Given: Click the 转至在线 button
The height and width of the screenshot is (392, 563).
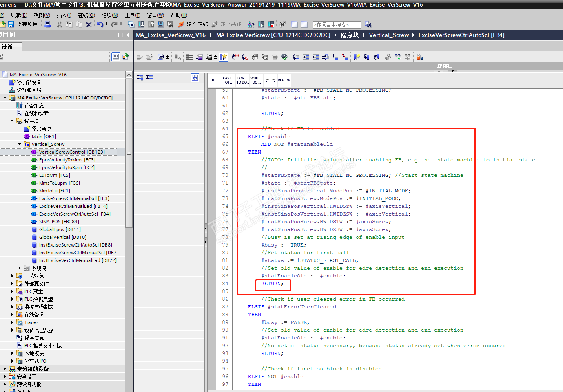Looking at the screenshot, I should (x=193, y=24).
